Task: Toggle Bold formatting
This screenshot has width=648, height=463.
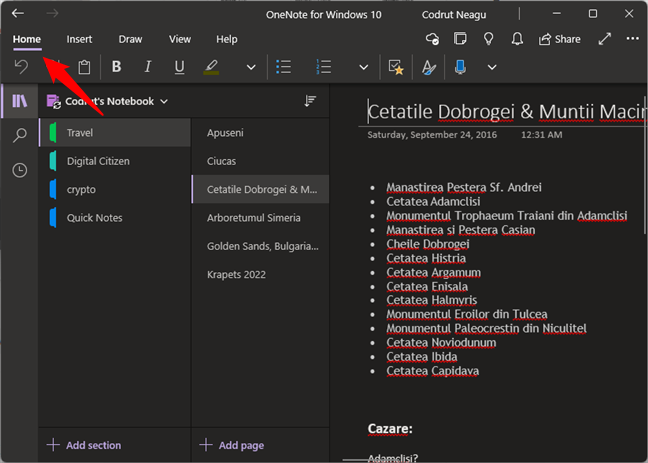Action: [x=116, y=67]
